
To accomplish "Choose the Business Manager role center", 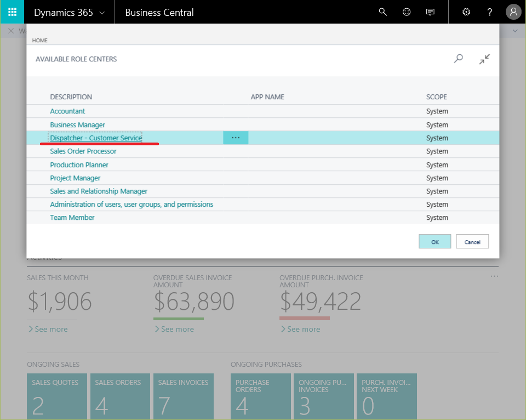I will point(77,124).
